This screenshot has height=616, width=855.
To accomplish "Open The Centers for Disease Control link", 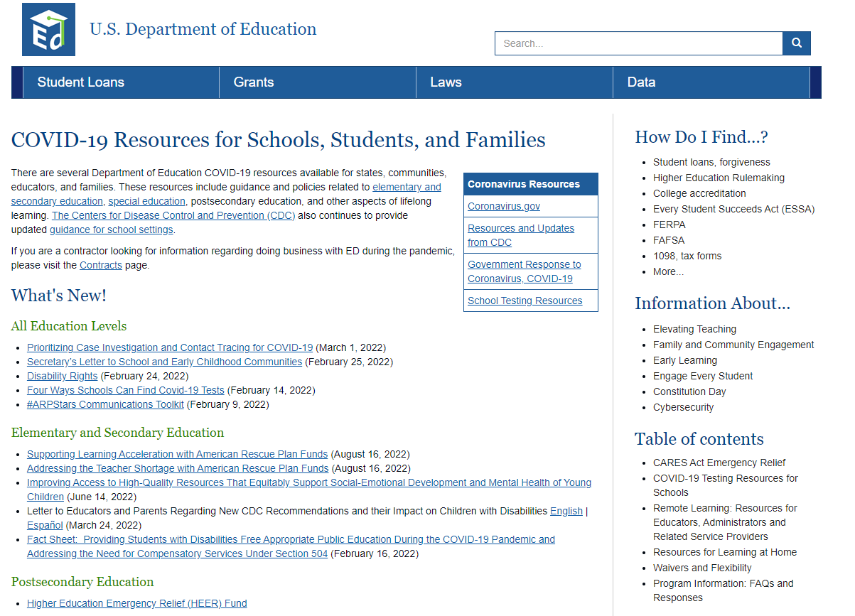I will (173, 215).
